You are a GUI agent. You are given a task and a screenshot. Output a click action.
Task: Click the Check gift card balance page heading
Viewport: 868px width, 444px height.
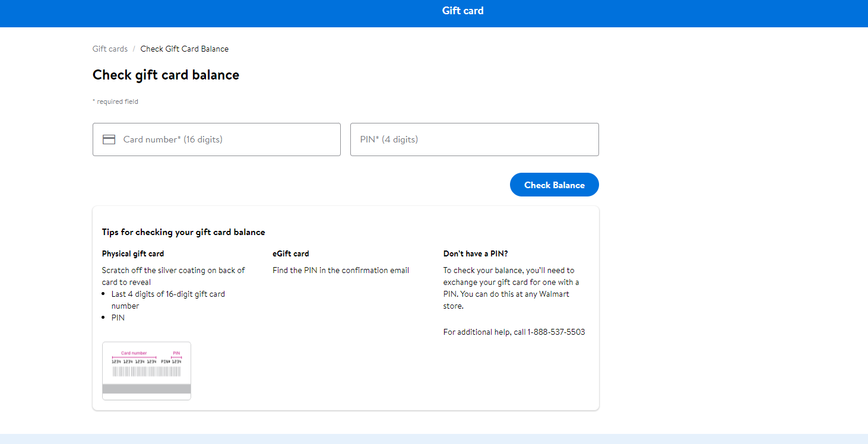[166, 75]
